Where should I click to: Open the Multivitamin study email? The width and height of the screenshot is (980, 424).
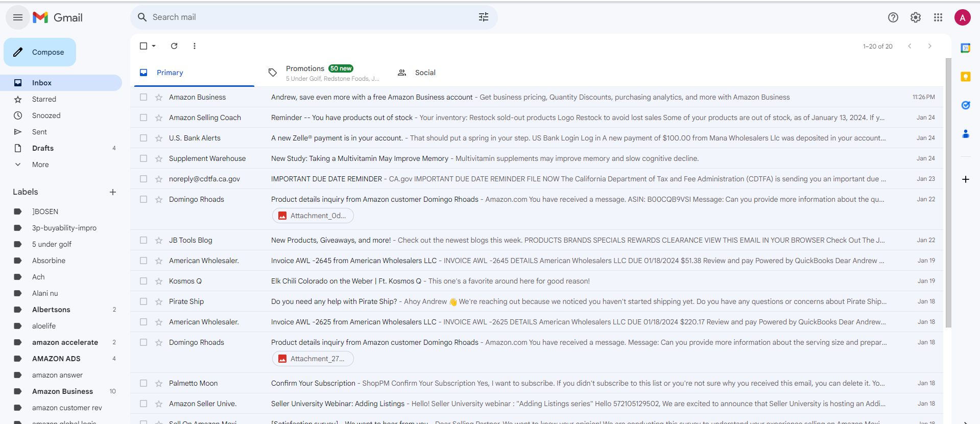coord(536,158)
